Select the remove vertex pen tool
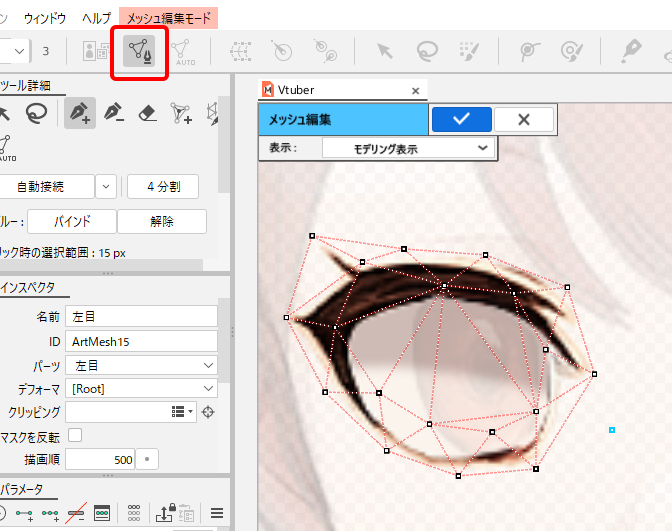The image size is (672, 531). (x=113, y=114)
